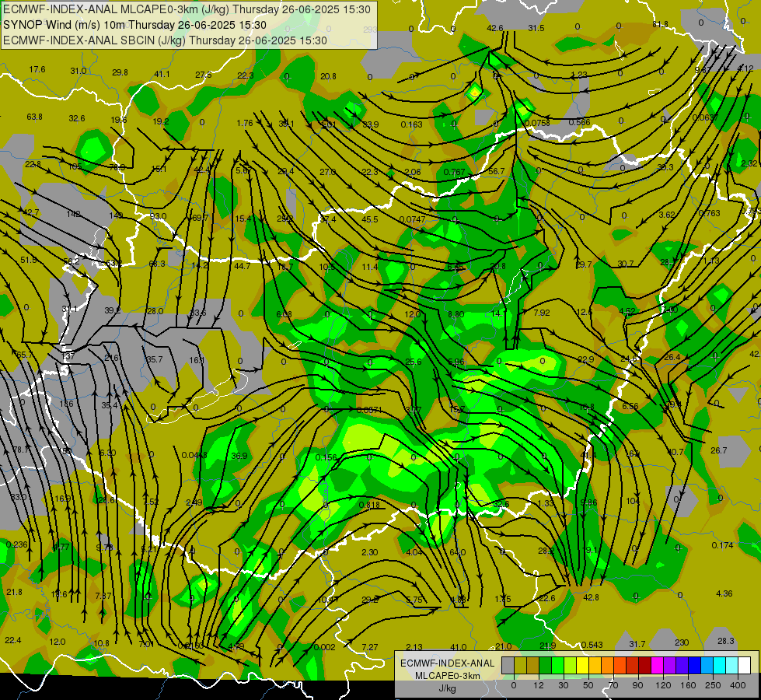Image resolution: width=761 pixels, height=700 pixels.
Task: Click legend scale label 250
Action: tap(713, 685)
